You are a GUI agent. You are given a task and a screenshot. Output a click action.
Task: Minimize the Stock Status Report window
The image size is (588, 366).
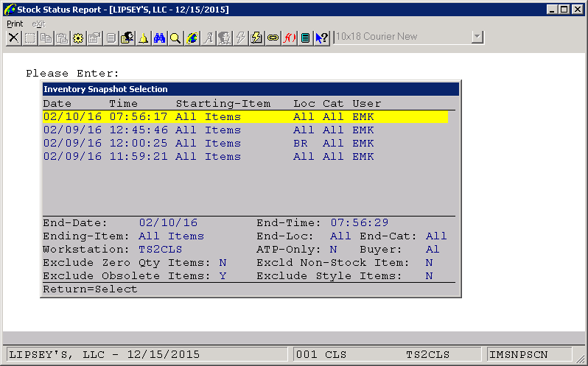pyautogui.click(x=552, y=10)
